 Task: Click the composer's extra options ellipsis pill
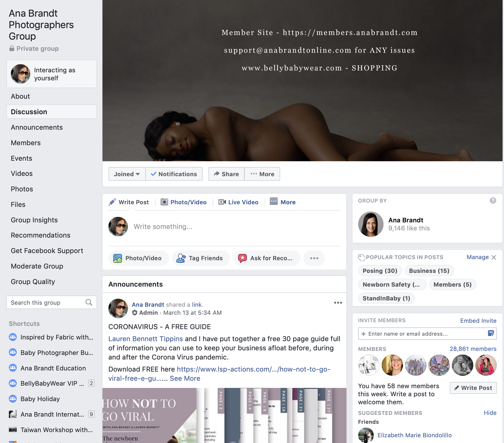tap(314, 258)
